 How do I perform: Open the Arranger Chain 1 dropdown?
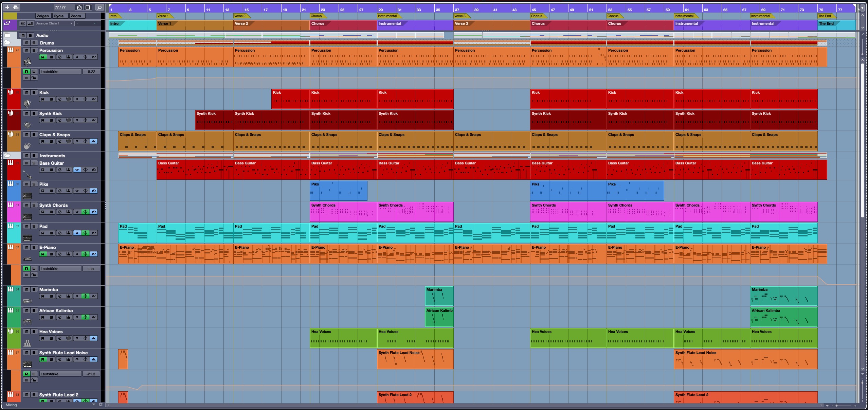point(54,23)
